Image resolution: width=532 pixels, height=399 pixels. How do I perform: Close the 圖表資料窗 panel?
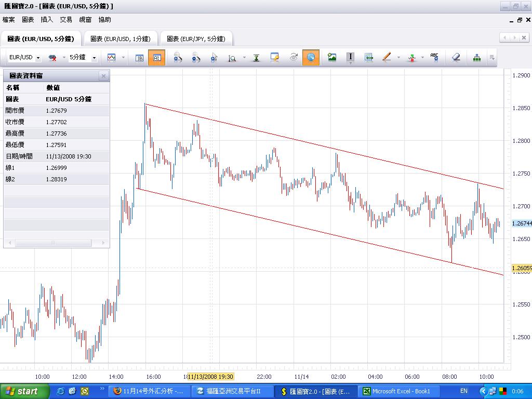coord(103,76)
